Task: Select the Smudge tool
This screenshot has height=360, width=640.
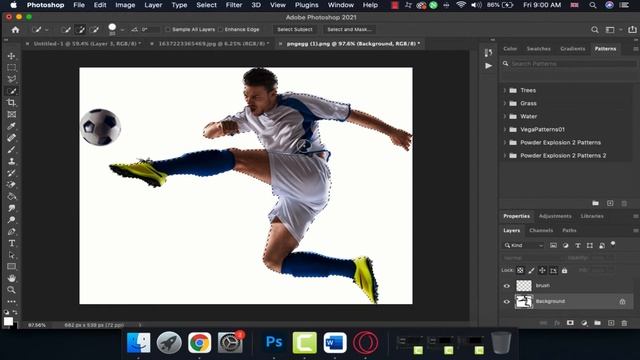Action: [11, 208]
